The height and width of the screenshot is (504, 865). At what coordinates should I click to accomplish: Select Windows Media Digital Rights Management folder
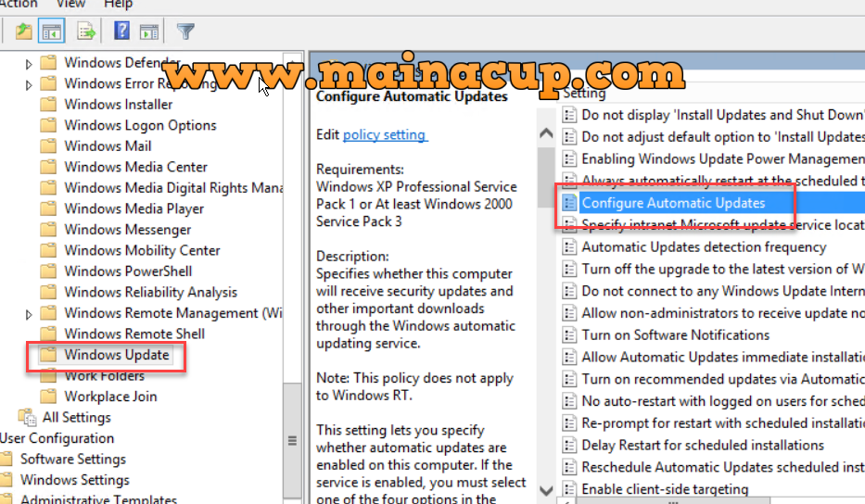(x=173, y=188)
